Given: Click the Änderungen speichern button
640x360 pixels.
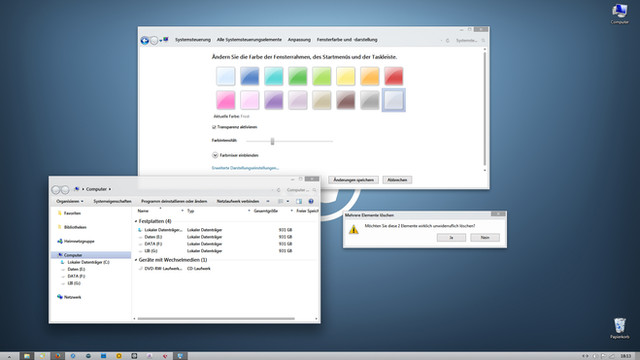Looking at the screenshot, I should point(353,180).
